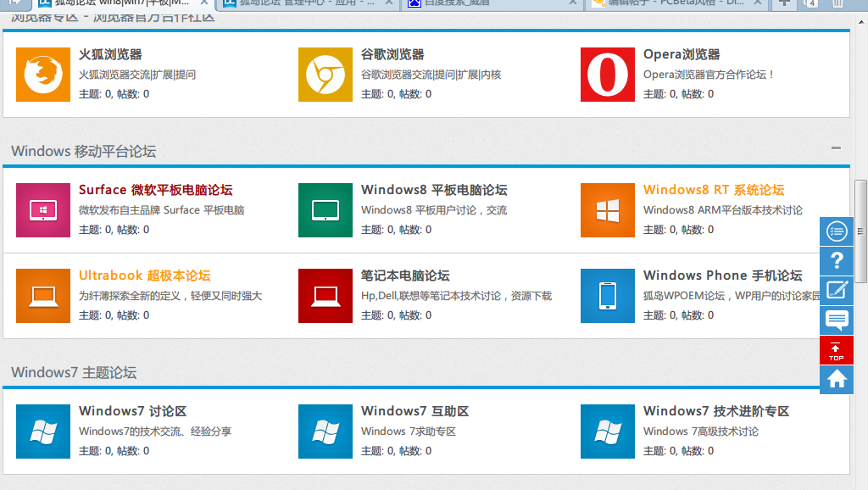Click the pink Surface tablet forum icon
The width and height of the screenshot is (868, 490).
43,210
